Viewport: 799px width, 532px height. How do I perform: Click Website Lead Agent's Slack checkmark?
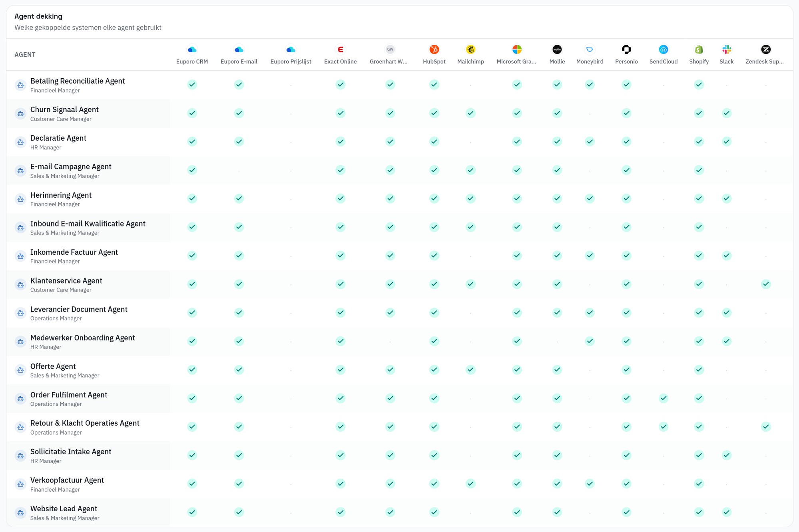click(726, 512)
